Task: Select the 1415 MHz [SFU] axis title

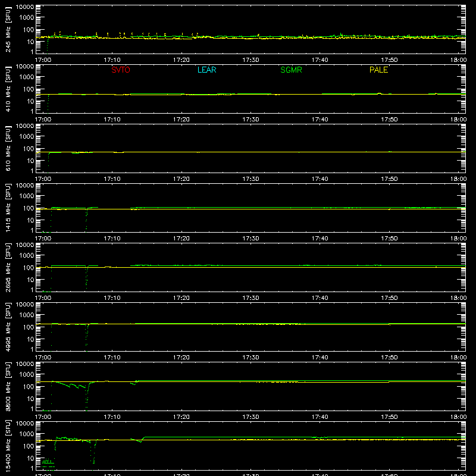Action: [8, 208]
